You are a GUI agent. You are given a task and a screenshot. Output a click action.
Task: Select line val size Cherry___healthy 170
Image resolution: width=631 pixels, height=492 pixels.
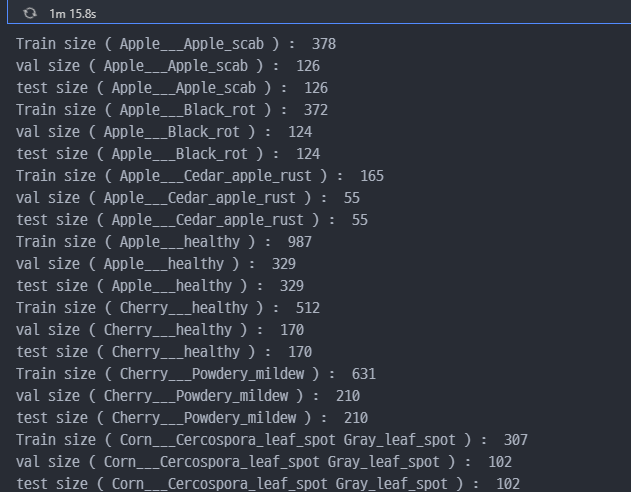(160, 330)
